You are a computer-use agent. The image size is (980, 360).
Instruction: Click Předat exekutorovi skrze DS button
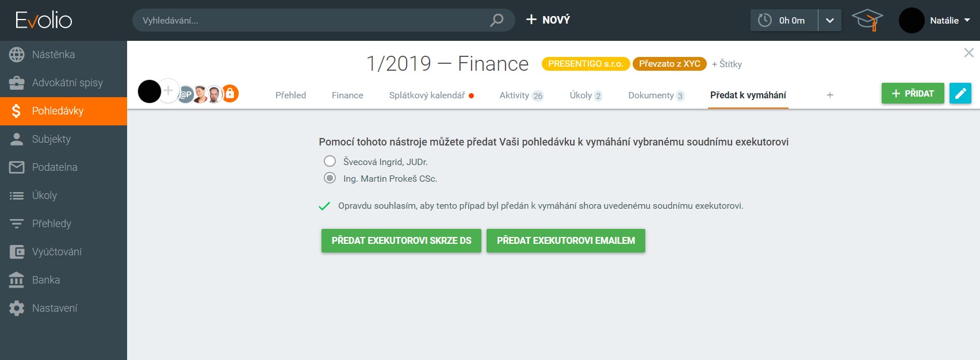[x=401, y=240]
